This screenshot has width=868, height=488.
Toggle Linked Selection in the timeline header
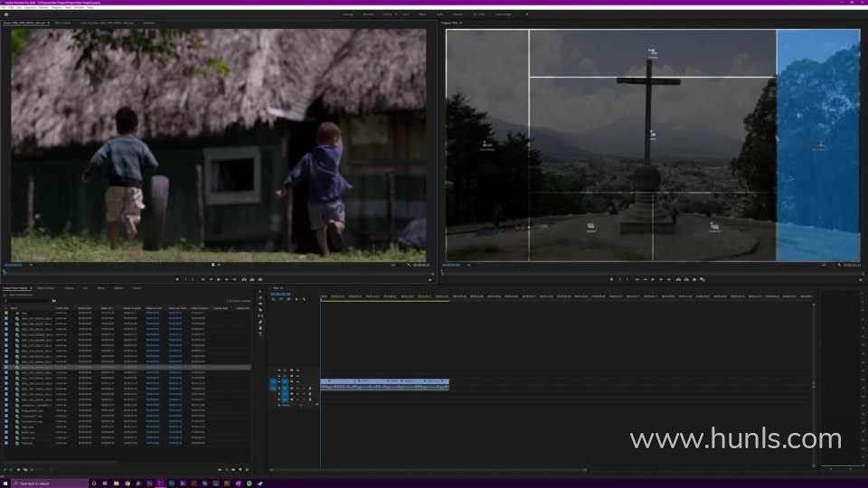288,299
